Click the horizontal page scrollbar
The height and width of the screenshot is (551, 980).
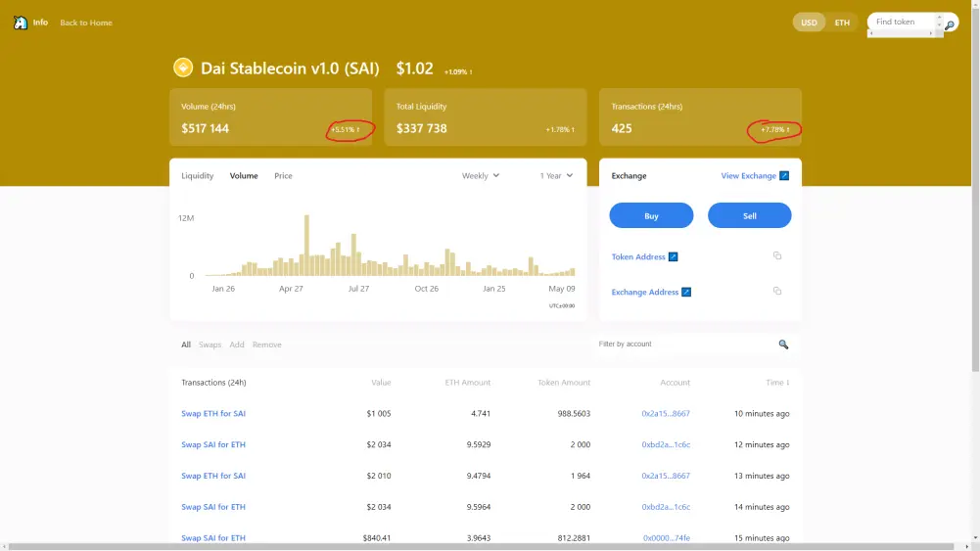tap(482, 547)
